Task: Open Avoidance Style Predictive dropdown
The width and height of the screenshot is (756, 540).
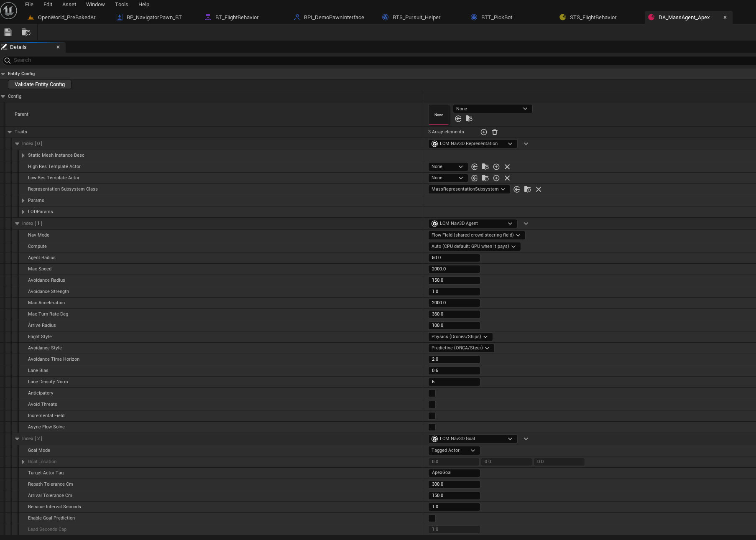Action: [461, 348]
